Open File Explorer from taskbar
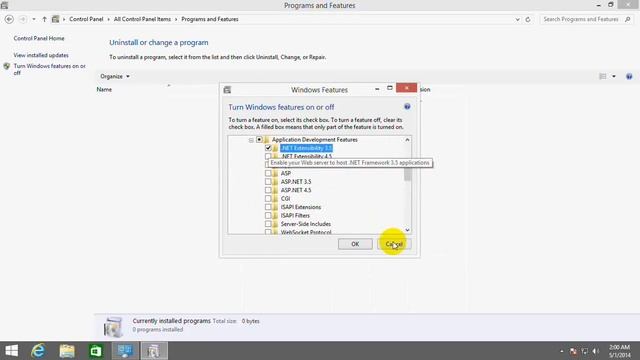 coord(67,351)
